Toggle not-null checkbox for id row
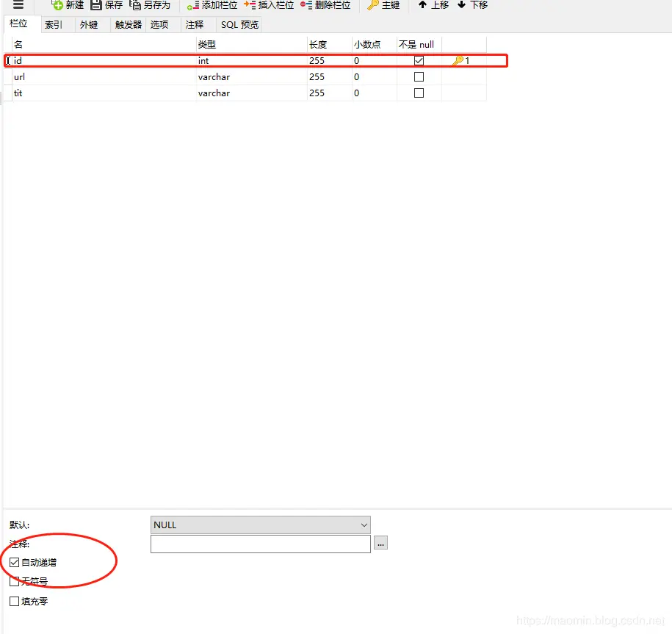Viewport: 672px width, 634px height. [419, 60]
